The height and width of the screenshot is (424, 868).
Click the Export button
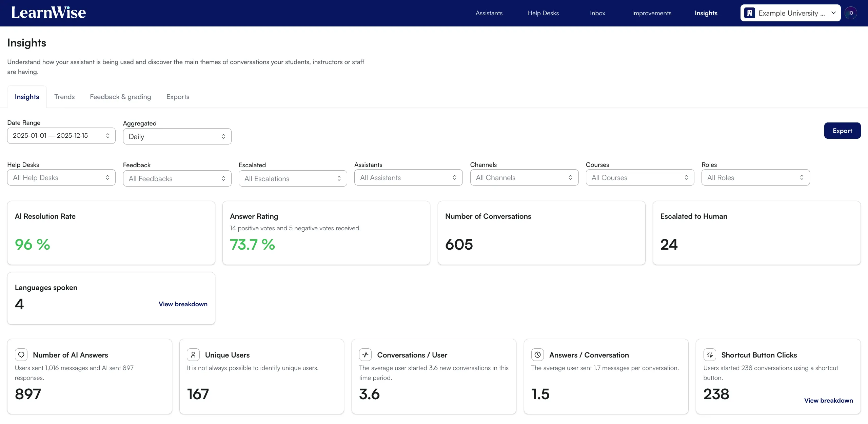click(842, 131)
